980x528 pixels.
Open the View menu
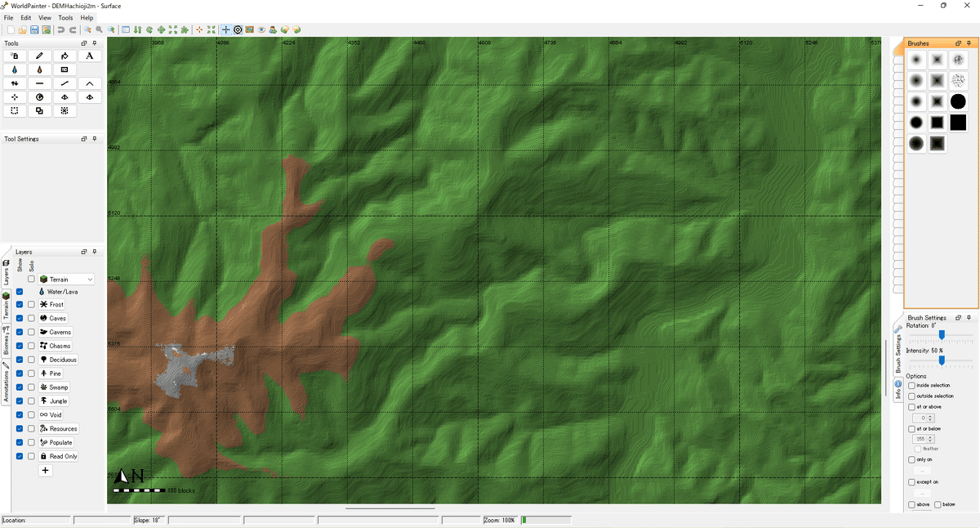tap(44, 17)
